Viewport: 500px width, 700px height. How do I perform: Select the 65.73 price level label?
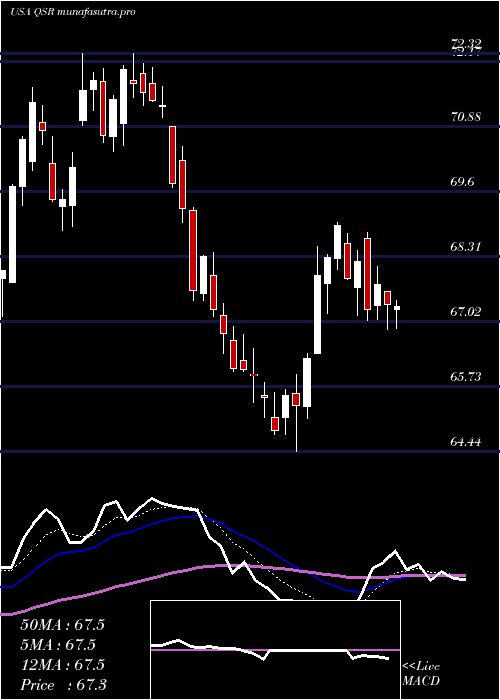pyautogui.click(x=466, y=377)
